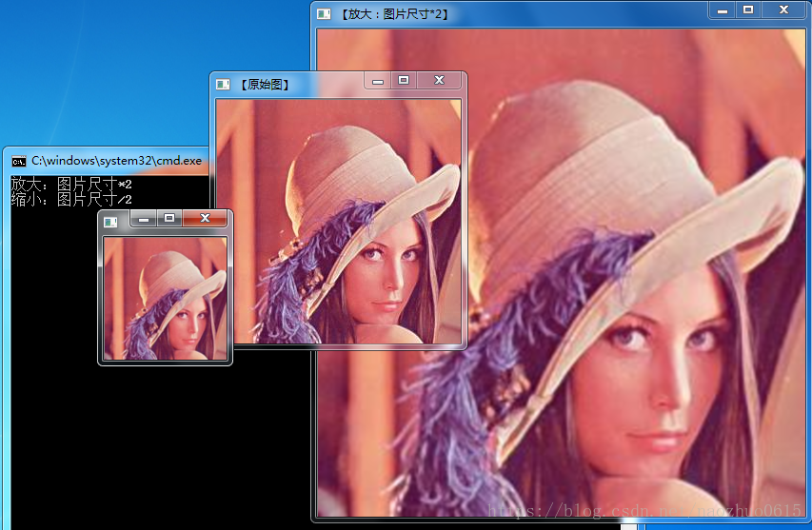Maximize the 原始图 window

(x=404, y=81)
